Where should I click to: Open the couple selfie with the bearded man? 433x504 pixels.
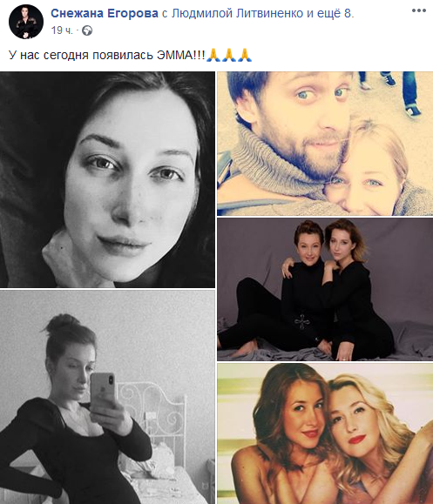coord(325,144)
